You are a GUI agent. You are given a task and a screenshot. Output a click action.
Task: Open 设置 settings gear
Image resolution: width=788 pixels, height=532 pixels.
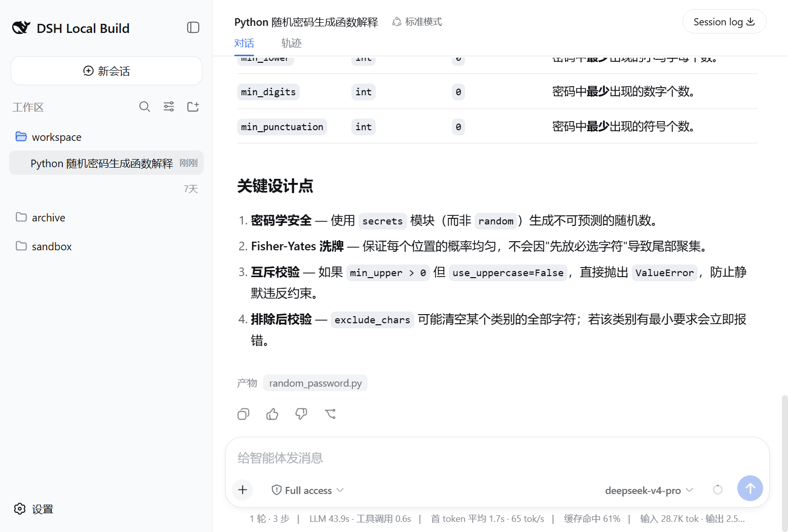point(33,509)
